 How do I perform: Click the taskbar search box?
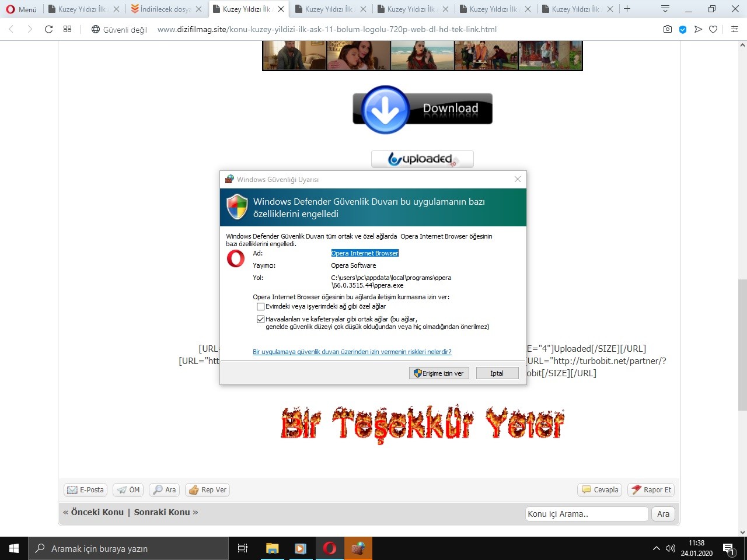128,548
